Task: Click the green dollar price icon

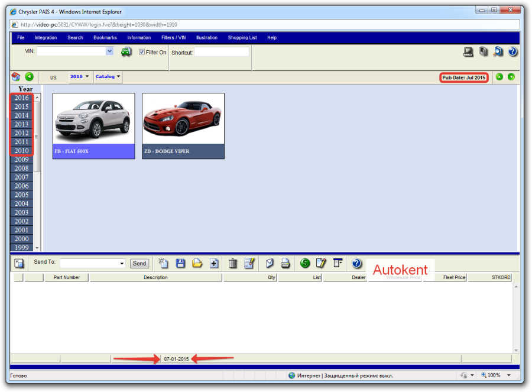Action: pyautogui.click(x=305, y=263)
